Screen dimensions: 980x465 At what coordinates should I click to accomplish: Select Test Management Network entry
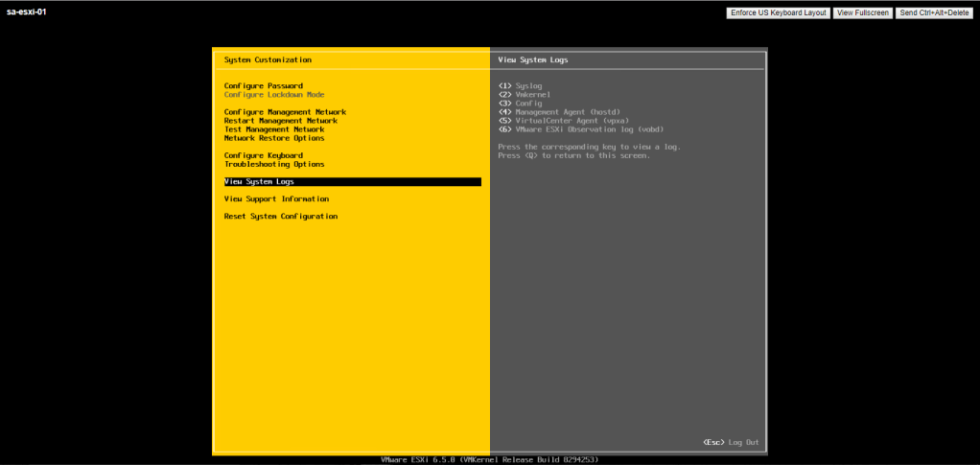pos(274,129)
